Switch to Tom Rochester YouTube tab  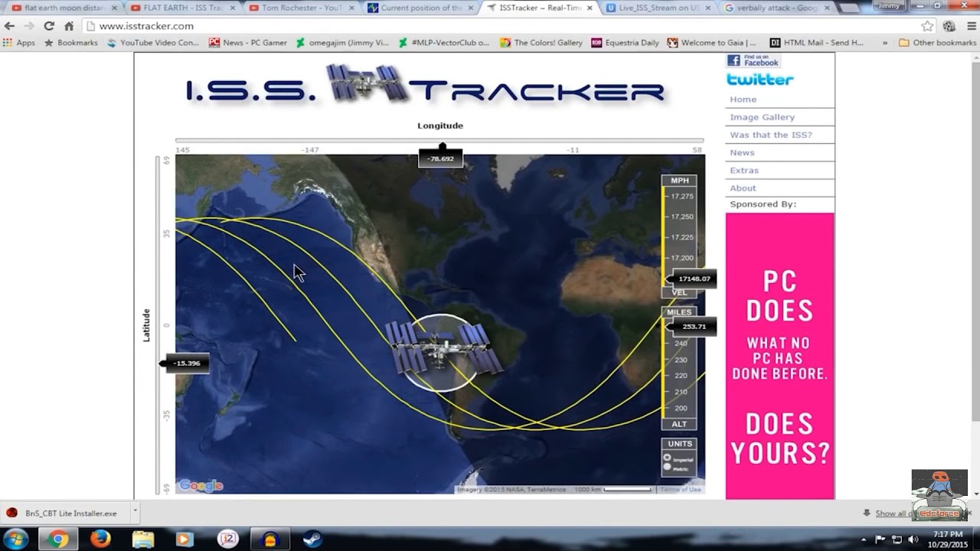pyautogui.click(x=302, y=8)
